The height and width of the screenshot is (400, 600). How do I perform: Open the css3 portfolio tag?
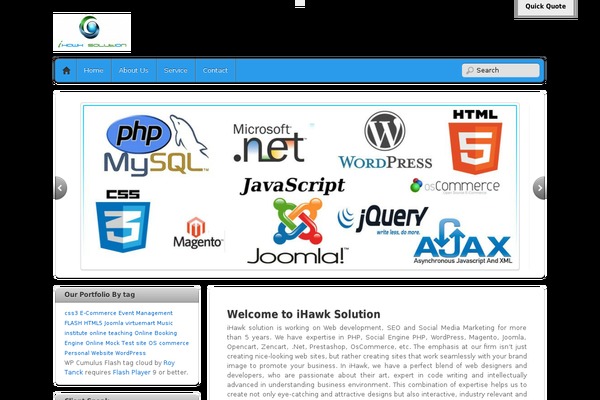click(71, 313)
